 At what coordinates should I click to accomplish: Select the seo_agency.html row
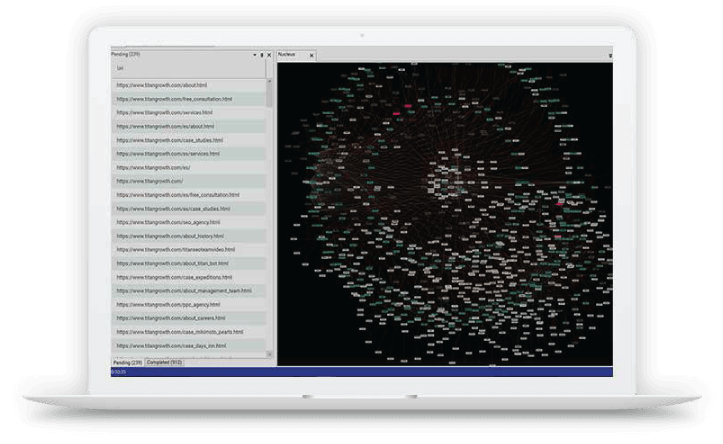pyautogui.click(x=188, y=222)
